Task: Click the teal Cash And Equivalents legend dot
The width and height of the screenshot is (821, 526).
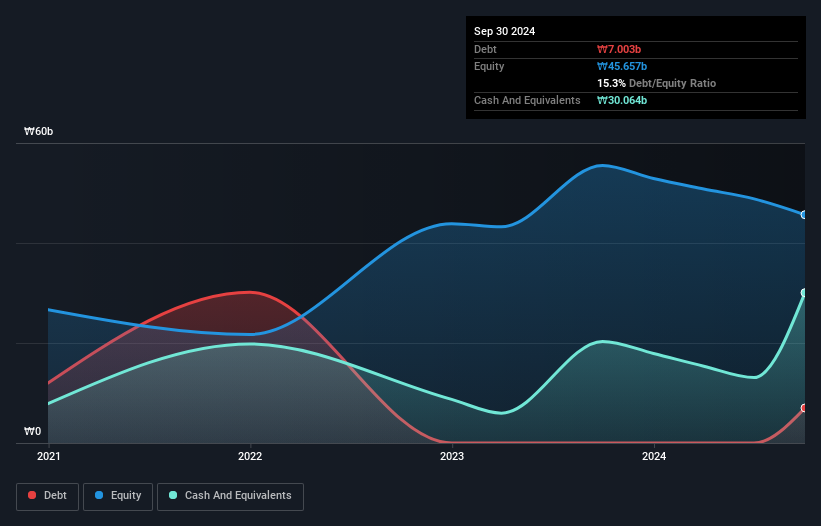Action: point(173,495)
